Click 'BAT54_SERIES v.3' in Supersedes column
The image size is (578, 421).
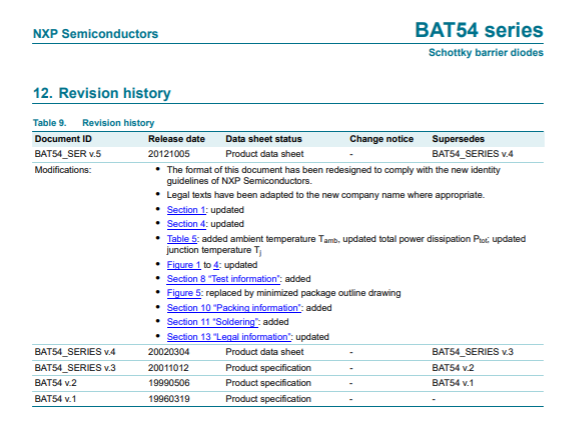coord(473,352)
